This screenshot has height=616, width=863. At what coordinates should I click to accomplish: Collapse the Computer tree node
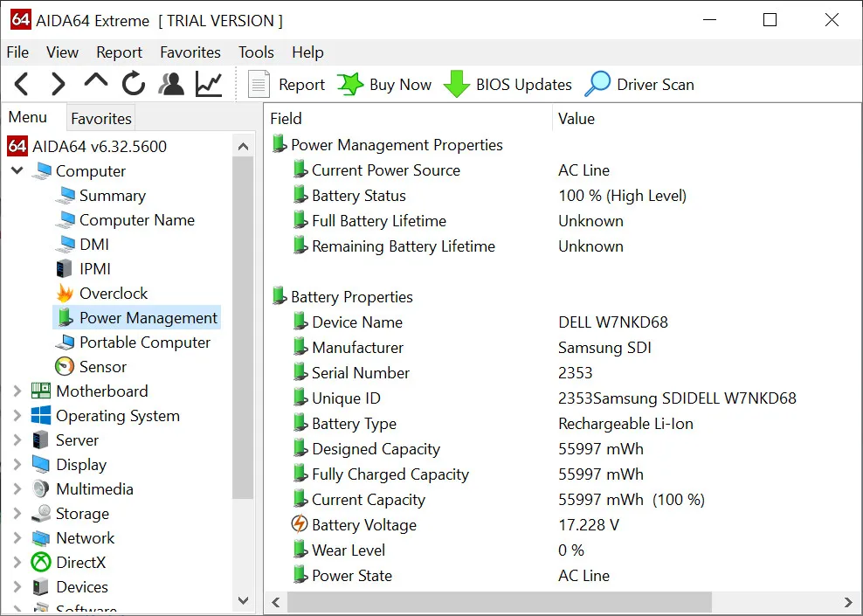pyautogui.click(x=17, y=170)
